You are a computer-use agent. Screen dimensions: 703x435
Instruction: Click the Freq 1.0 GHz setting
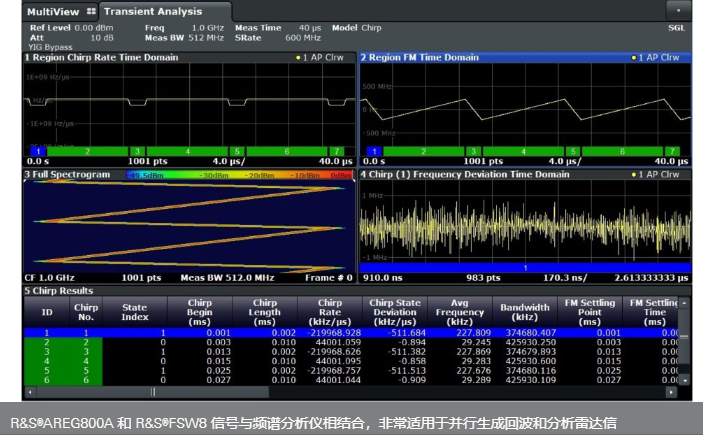184,28
